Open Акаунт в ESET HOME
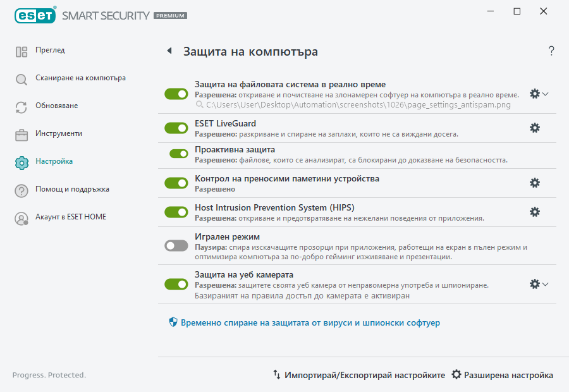The width and height of the screenshot is (569, 392). (x=69, y=216)
